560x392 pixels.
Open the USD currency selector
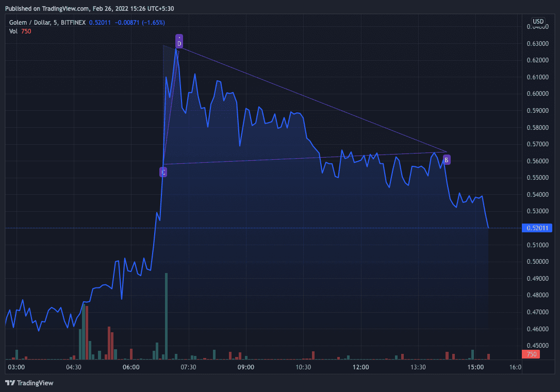(538, 21)
